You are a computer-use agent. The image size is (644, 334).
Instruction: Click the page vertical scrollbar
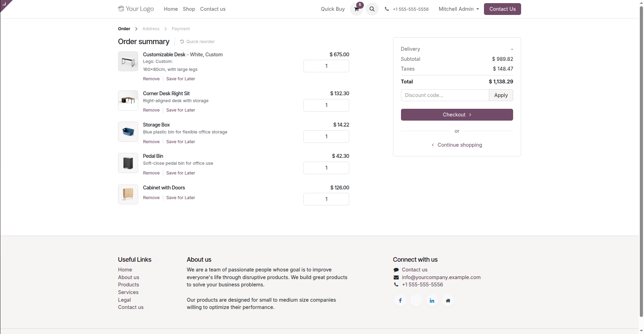pos(641,162)
